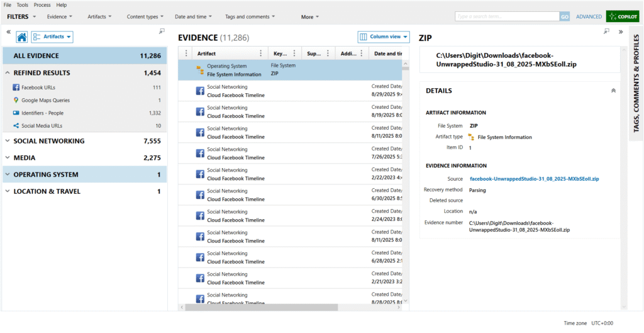Click the evidence table horizontal scrollbar
Viewport: 644px width, 333px height.
(x=261, y=308)
